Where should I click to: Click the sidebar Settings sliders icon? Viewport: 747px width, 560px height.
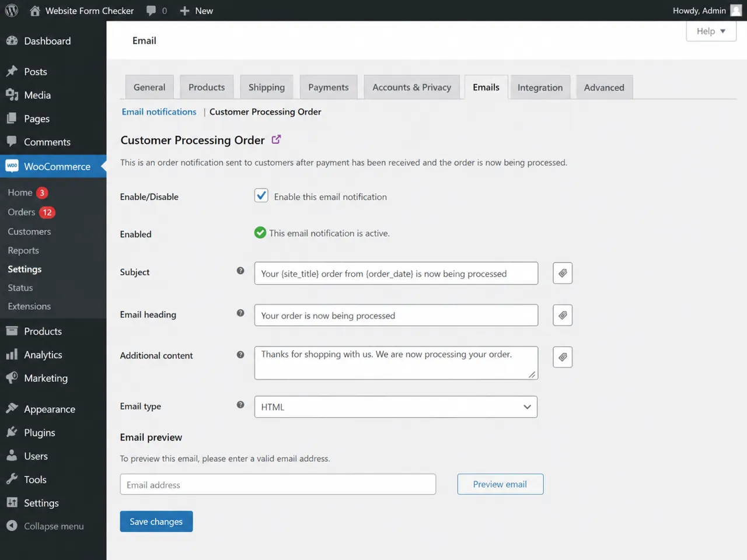pos(12,502)
